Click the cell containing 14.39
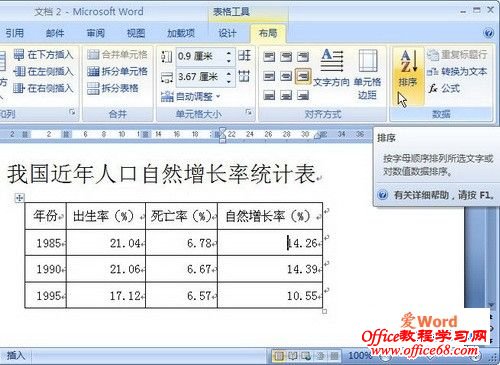This screenshot has height=365, width=500. click(270, 269)
